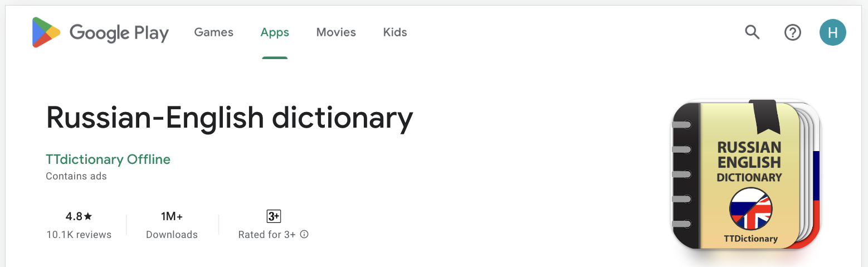Click the 3+ content rating badge
868x267 pixels.
274,216
